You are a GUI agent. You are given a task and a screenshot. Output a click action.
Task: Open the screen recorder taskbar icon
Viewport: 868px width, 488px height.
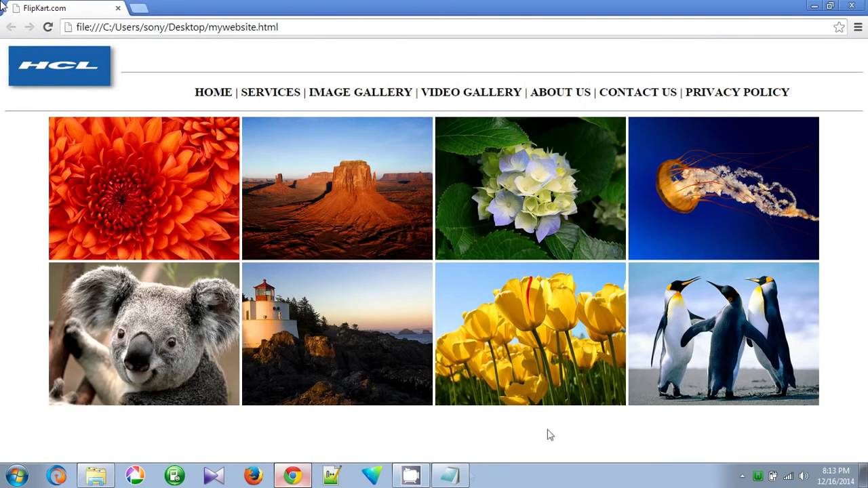click(410, 476)
